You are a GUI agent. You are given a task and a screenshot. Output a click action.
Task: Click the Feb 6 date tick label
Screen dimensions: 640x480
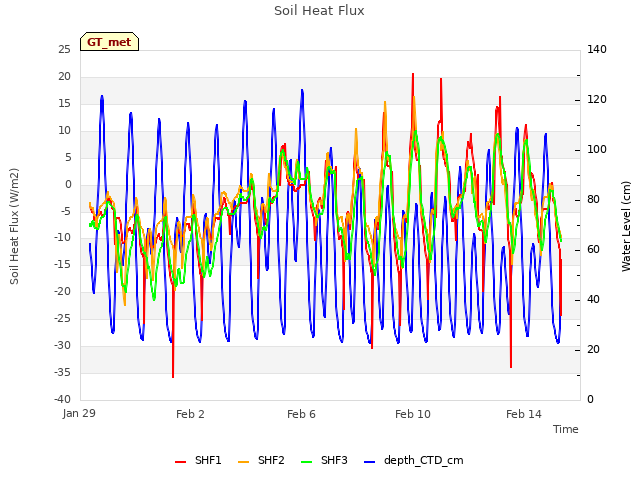tap(301, 414)
